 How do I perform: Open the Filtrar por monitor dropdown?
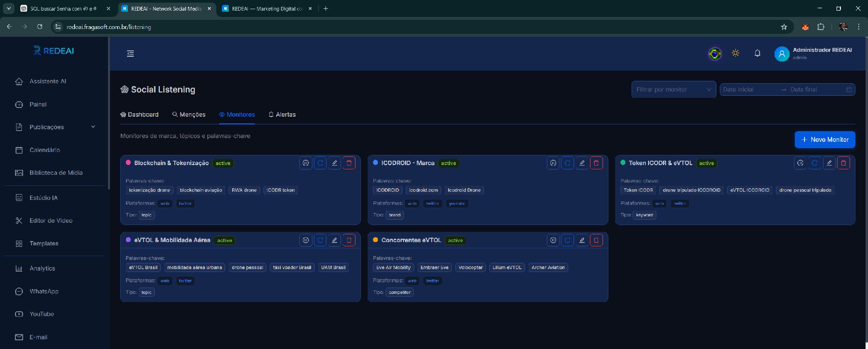tap(673, 90)
